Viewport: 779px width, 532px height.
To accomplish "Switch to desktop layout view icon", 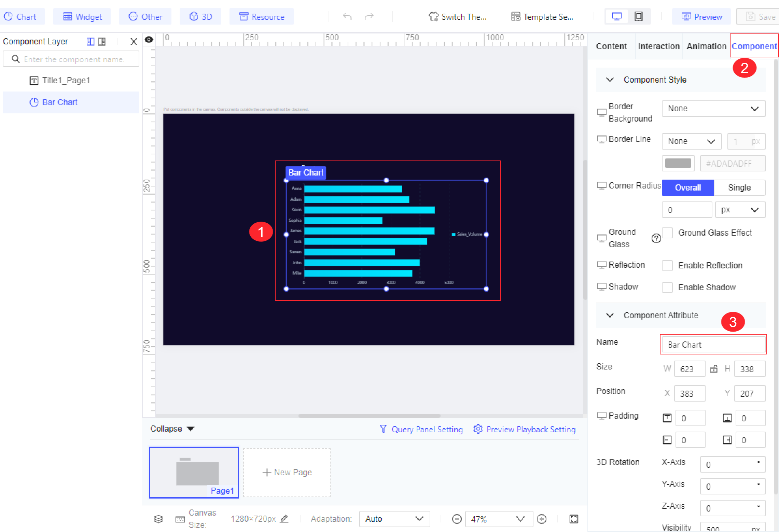I will (616, 16).
